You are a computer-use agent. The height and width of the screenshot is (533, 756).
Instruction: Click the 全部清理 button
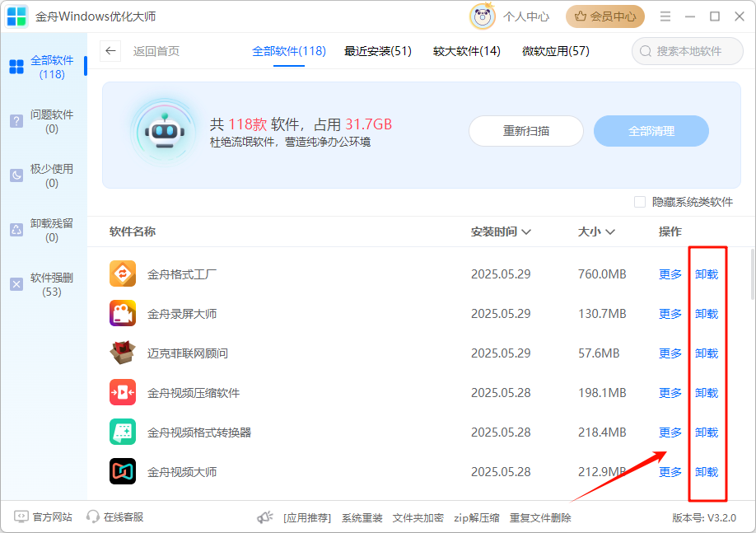(651, 131)
